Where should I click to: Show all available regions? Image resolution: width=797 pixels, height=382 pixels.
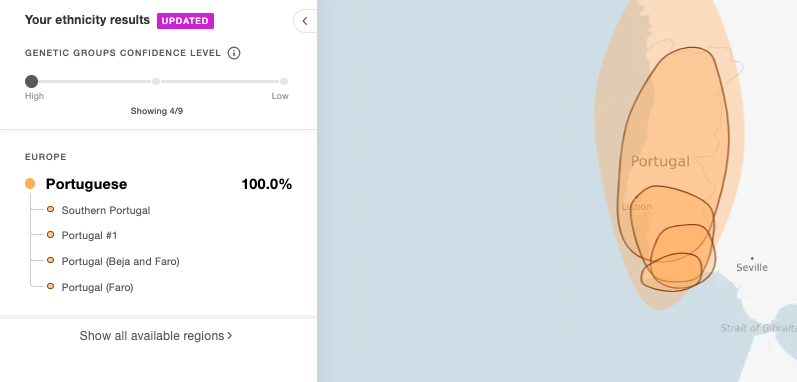[156, 336]
